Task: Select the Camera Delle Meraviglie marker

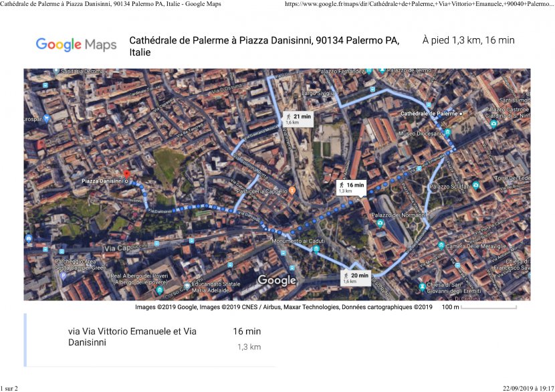Action: click(441, 245)
